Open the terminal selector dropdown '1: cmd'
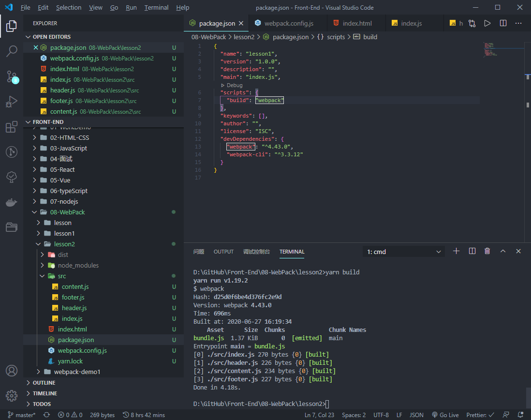 tap(404, 252)
